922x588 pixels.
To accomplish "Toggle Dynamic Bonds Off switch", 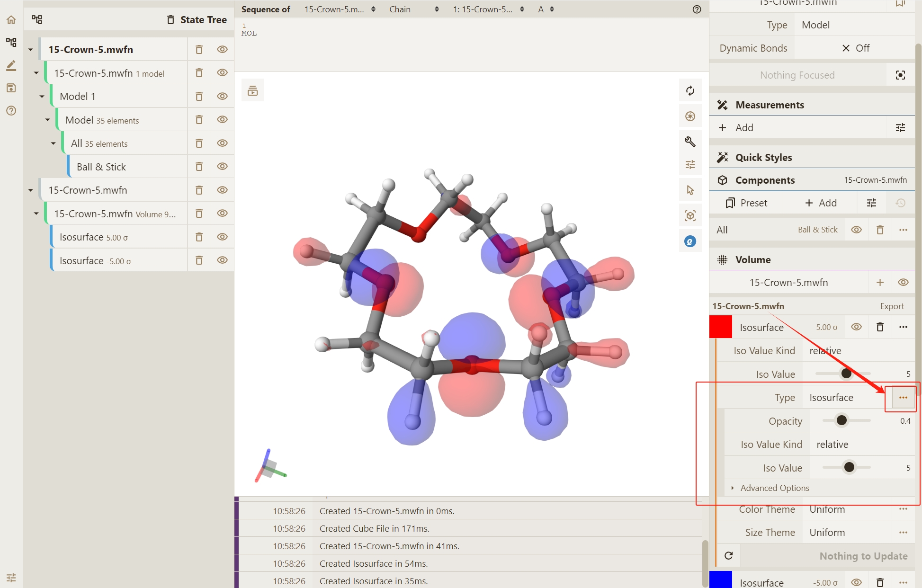I will click(x=855, y=48).
